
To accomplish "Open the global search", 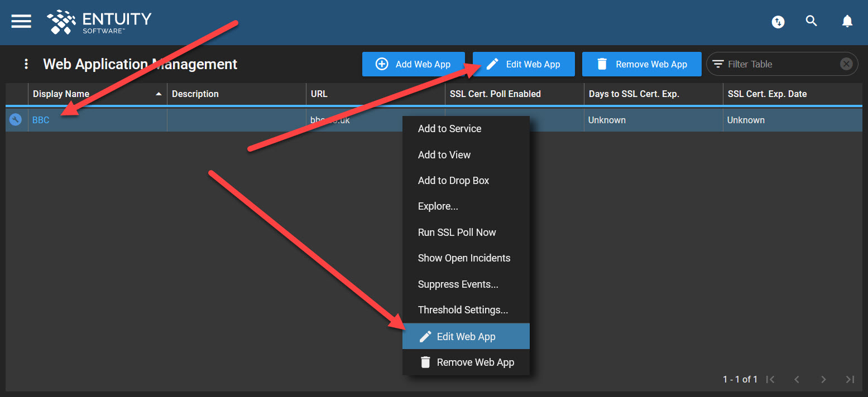I will pyautogui.click(x=811, y=21).
